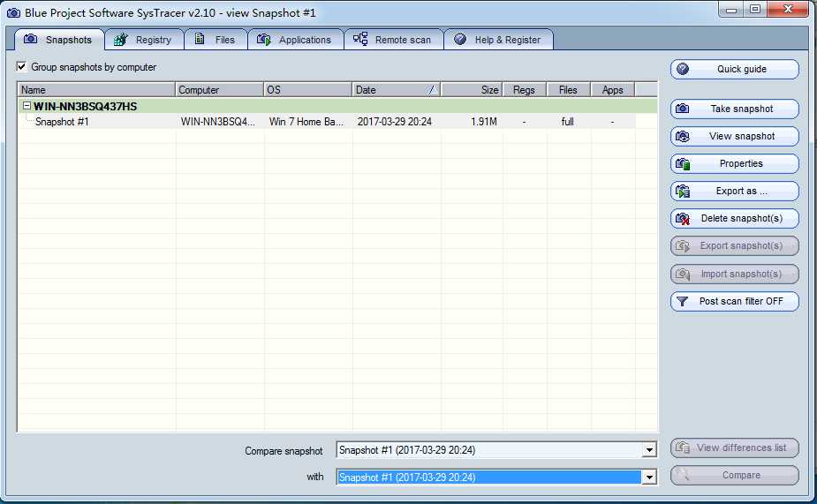Screen dimensions: 817x504
Task: Open the Quick guide
Action: (x=735, y=69)
